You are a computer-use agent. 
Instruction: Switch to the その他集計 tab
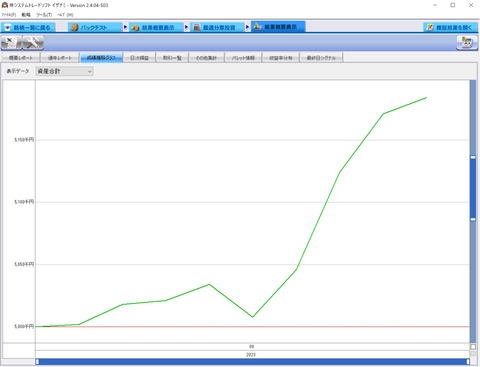coord(206,58)
